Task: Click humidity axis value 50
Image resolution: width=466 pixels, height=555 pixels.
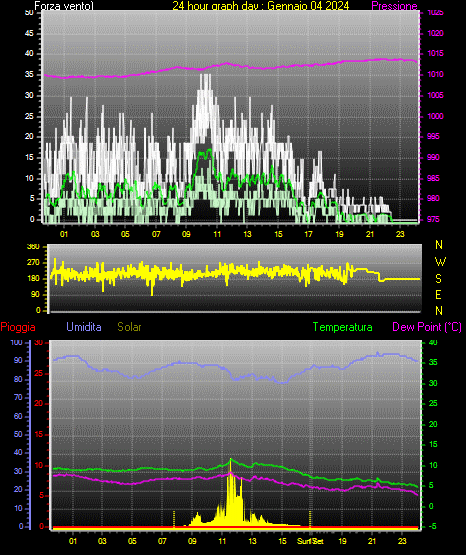Action: pyautogui.click(x=18, y=434)
